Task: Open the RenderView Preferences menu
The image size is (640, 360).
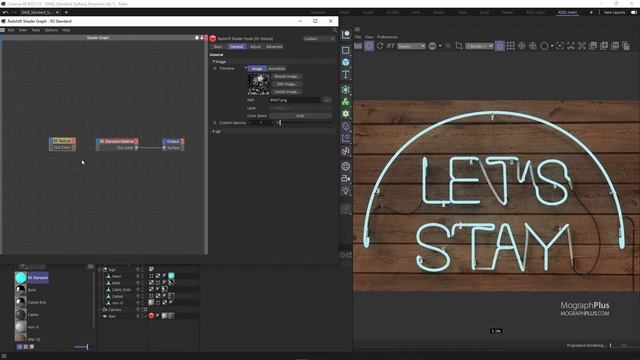Action: click(387, 37)
